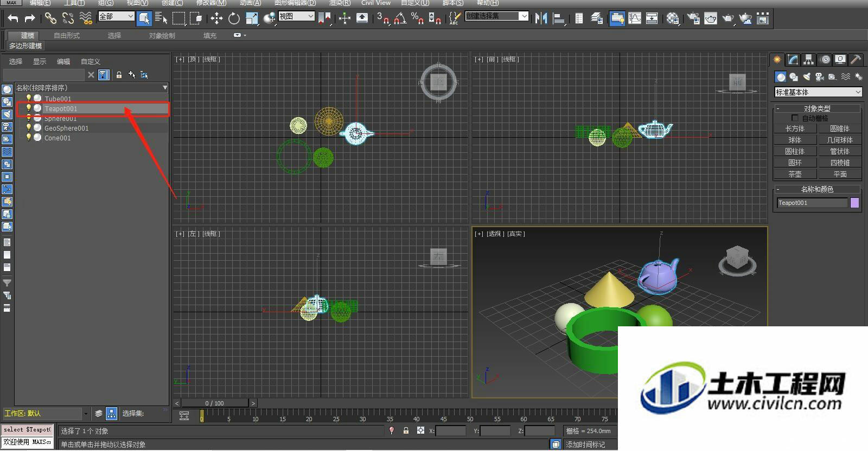
Task: Open the Civil View menu
Action: coord(376,3)
